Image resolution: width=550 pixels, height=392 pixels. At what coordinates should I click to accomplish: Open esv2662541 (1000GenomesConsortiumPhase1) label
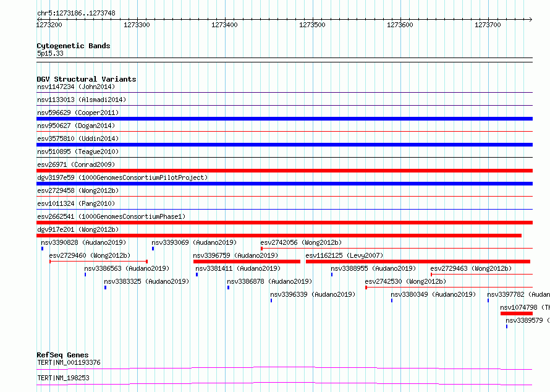111,216
